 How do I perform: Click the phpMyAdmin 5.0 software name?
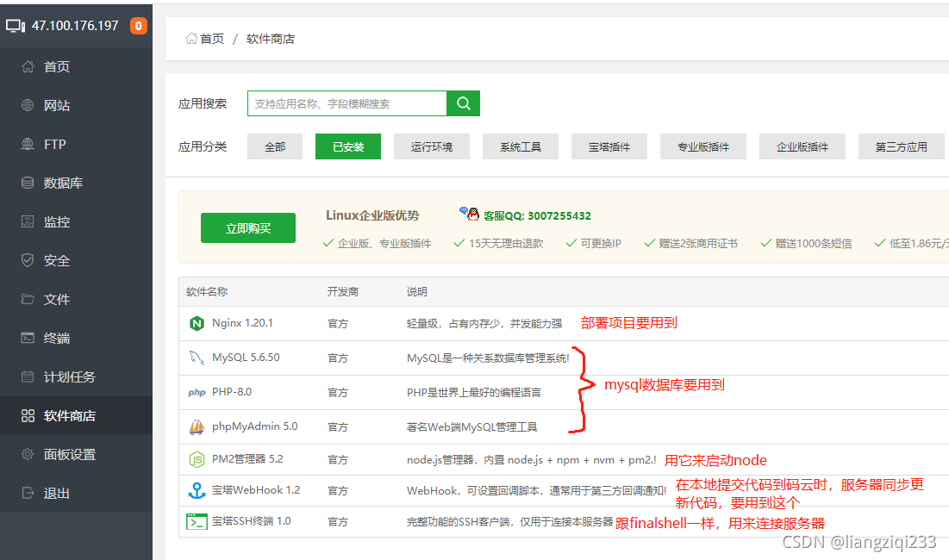coord(255,426)
